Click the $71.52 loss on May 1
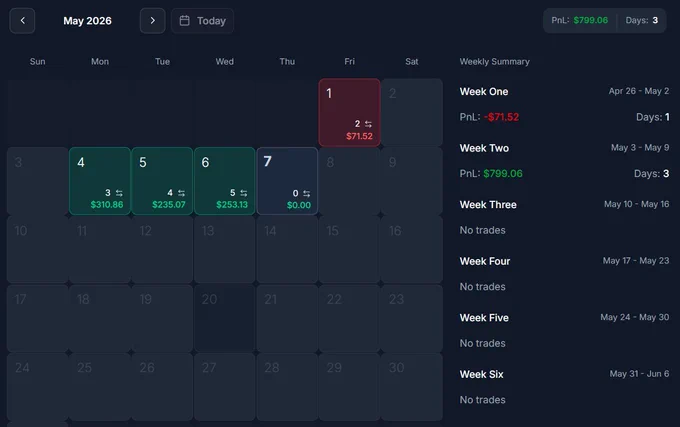680x427 pixels. pyautogui.click(x=359, y=136)
